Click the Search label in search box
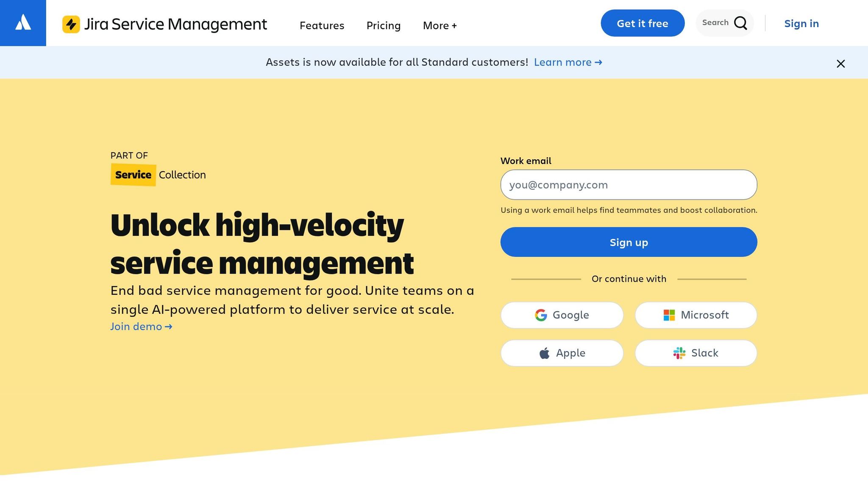 pyautogui.click(x=715, y=22)
